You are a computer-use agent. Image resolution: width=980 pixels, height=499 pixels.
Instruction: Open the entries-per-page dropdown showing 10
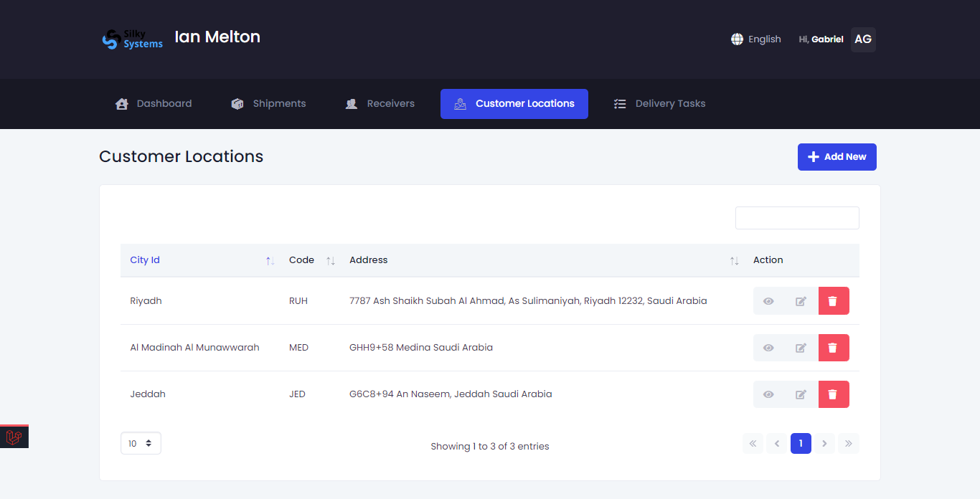click(141, 443)
